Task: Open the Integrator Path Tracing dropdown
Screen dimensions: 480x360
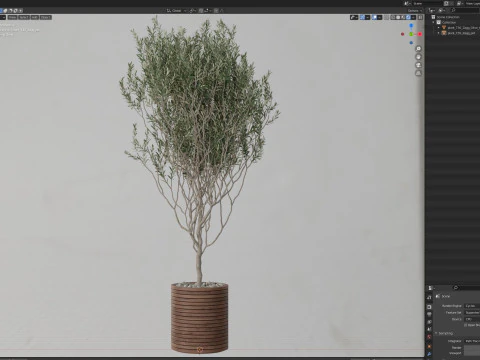Action: (472, 341)
